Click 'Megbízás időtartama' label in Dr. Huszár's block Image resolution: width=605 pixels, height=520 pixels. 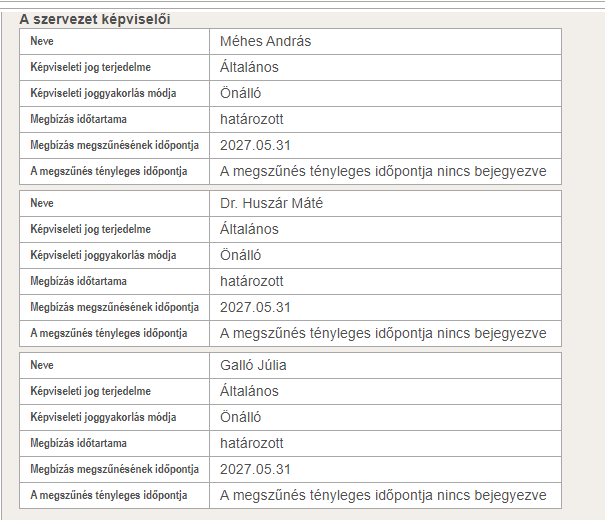(x=79, y=281)
